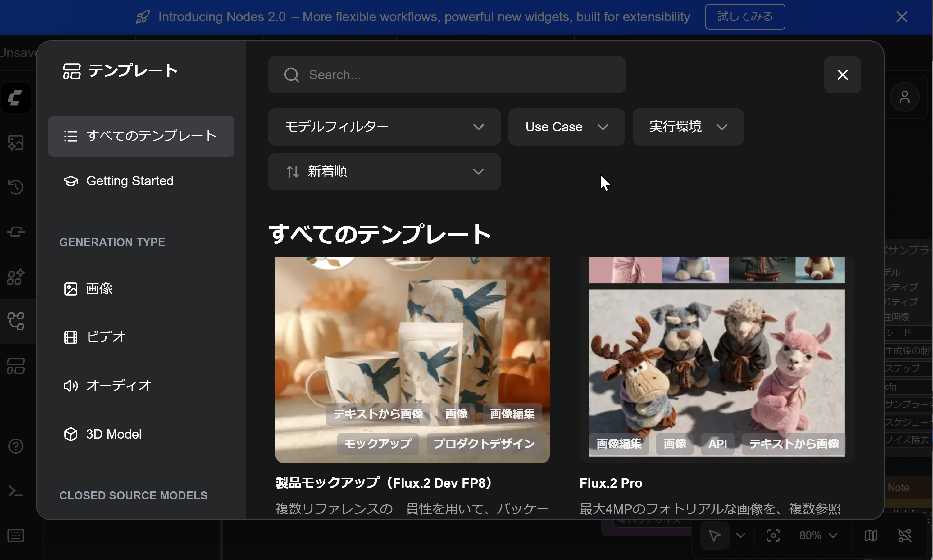Image resolution: width=933 pixels, height=560 pixels.
Task: Open the workflows tree sidebar icon
Action: point(16,321)
